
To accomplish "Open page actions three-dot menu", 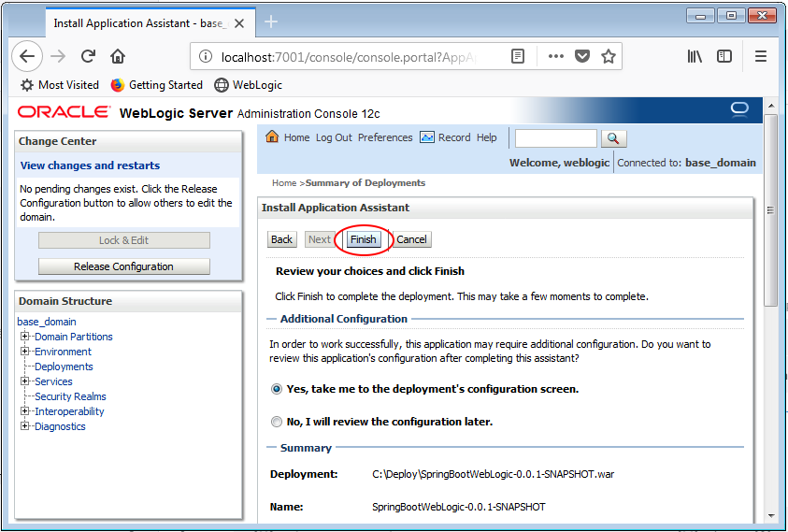I will click(x=556, y=56).
